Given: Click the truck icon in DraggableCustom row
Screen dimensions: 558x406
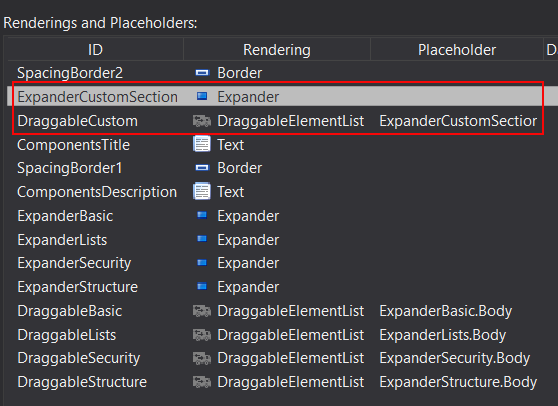Looking at the screenshot, I should pyautogui.click(x=202, y=121).
